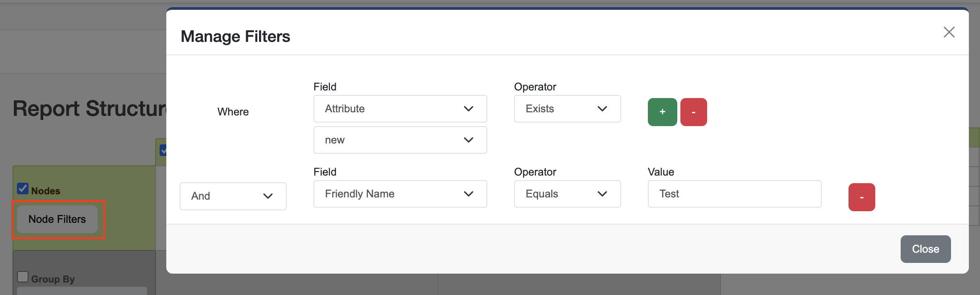Click the Report Structure heading
This screenshot has width=980, height=295.
pos(89,109)
